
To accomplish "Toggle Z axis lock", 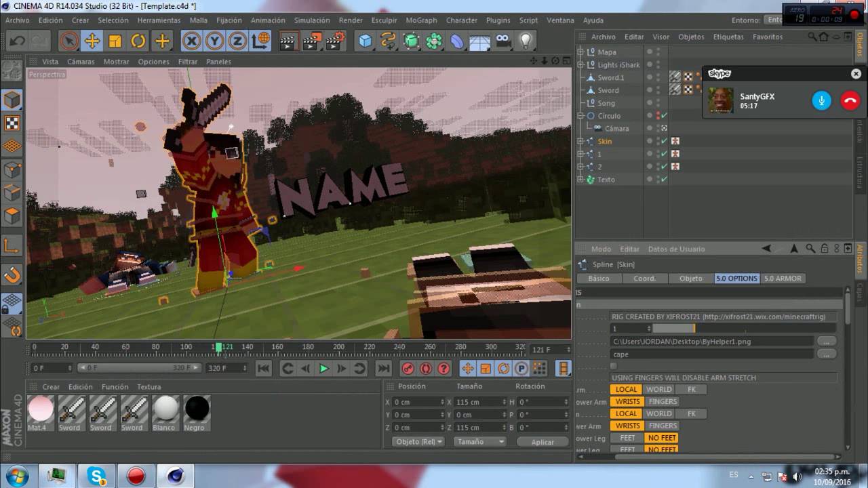I will pyautogui.click(x=237, y=41).
